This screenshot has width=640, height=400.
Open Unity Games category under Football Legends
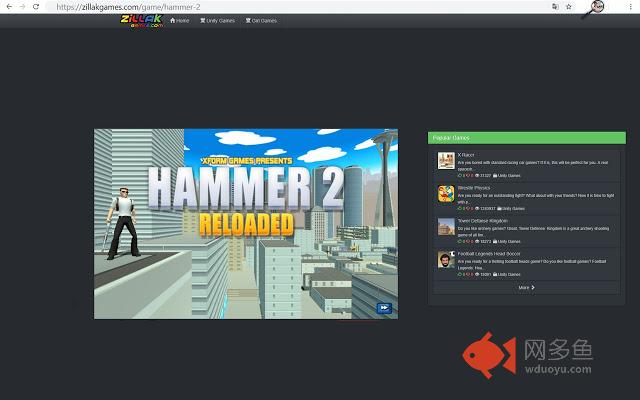coord(507,275)
